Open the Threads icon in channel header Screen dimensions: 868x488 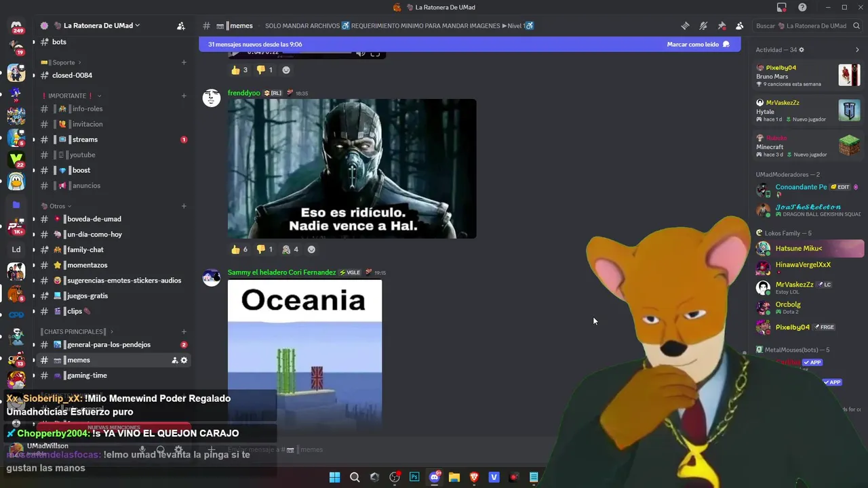pyautogui.click(x=685, y=26)
